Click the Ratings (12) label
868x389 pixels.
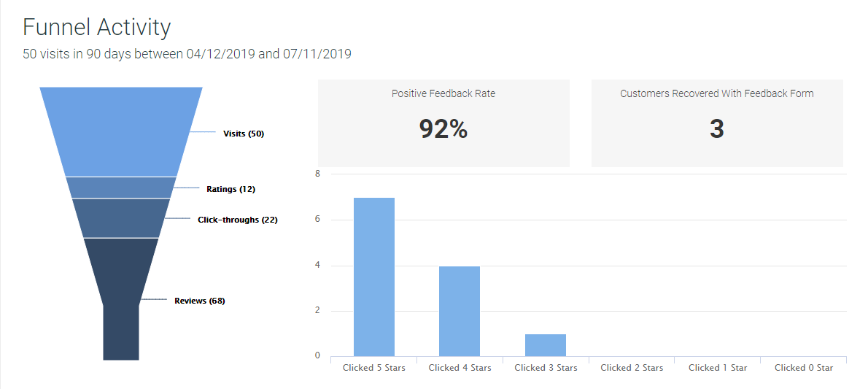point(230,189)
